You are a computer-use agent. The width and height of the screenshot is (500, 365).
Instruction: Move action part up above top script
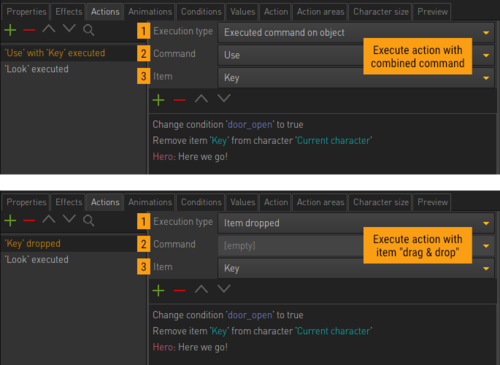click(x=201, y=98)
